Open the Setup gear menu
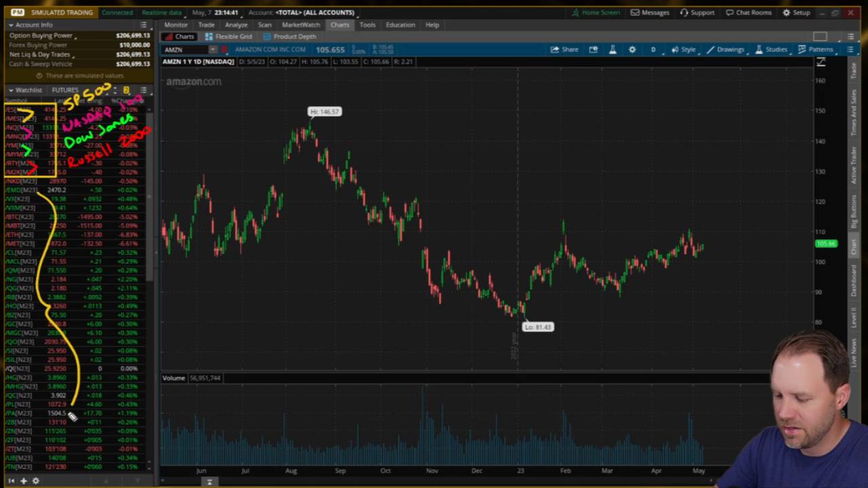Screen dimensions: 868x488 [x=797, y=12]
